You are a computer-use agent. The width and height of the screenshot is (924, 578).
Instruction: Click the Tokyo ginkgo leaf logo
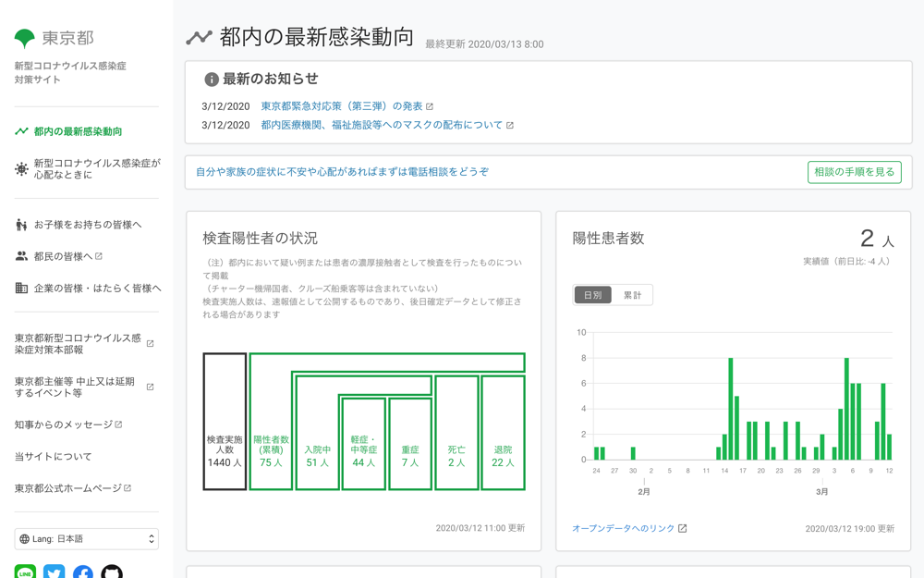[x=21, y=37]
